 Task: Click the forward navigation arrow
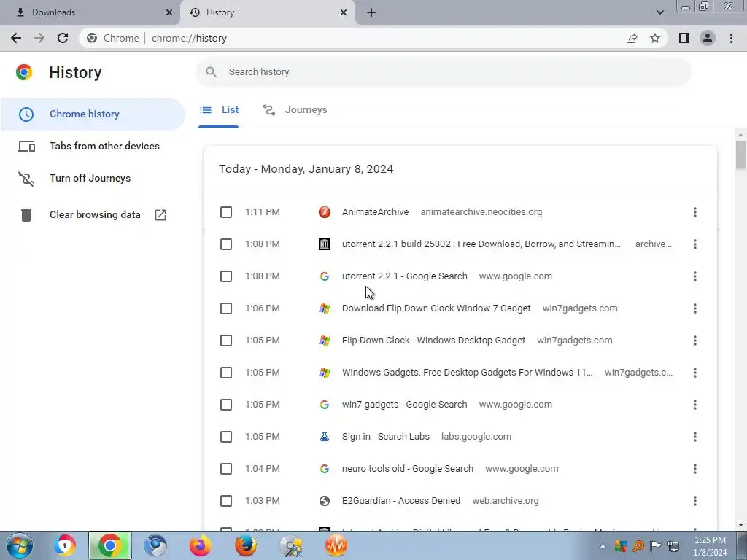(39, 38)
